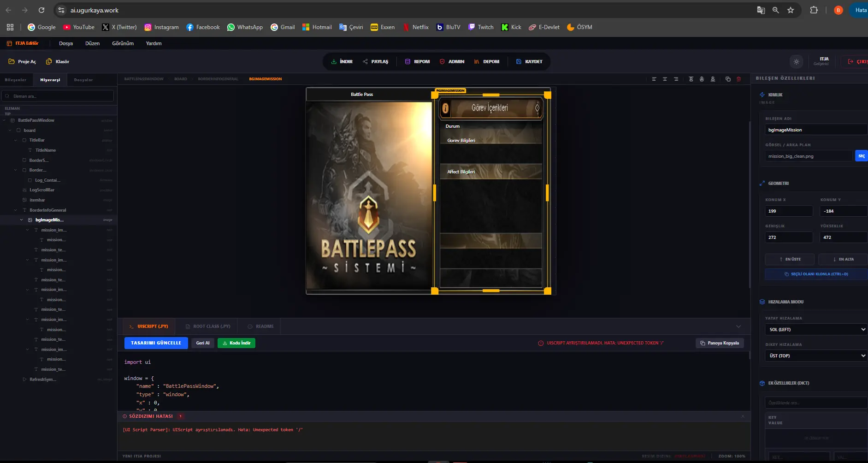The image size is (868, 463).
Task: Collapse the code editor panel chevron
Action: pos(738,326)
